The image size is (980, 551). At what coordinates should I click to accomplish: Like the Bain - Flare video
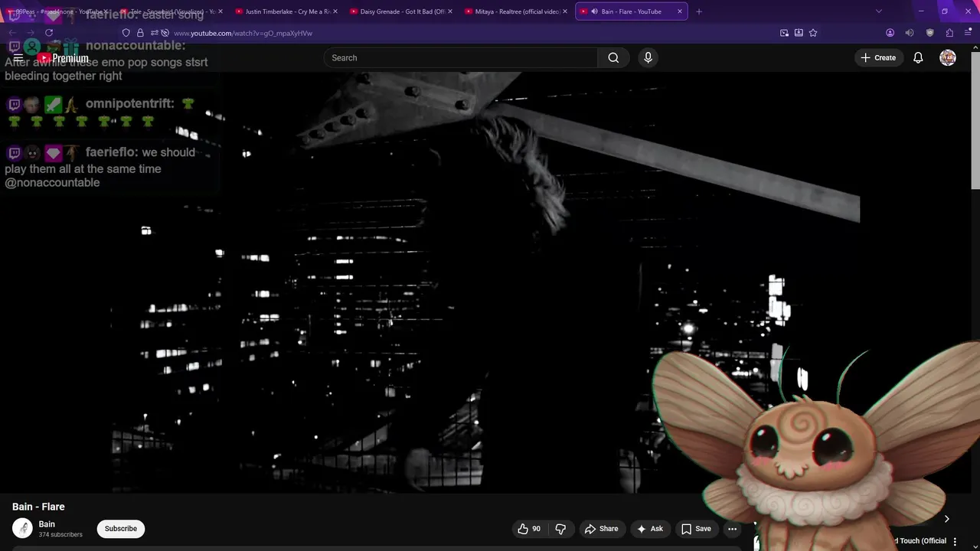[x=529, y=529]
